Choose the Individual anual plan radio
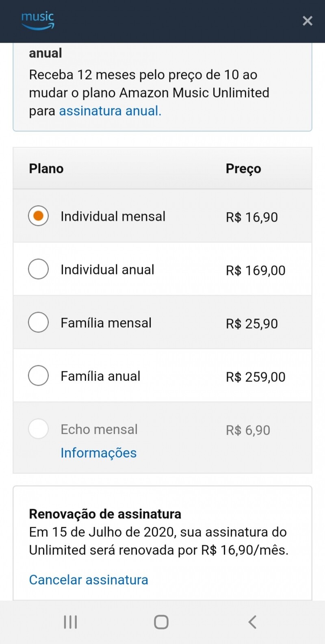Screen dimensions: 325x644 (38, 269)
